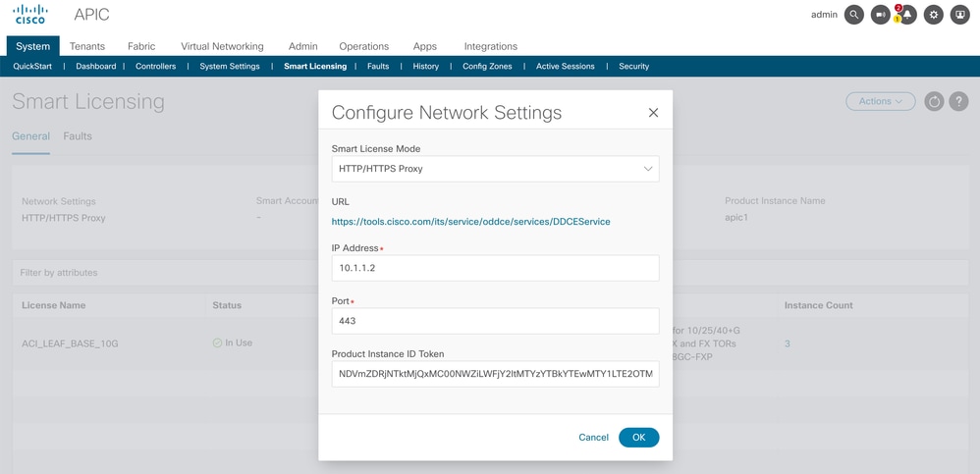980x474 pixels.
Task: Click the Cancel button
Action: click(593, 437)
